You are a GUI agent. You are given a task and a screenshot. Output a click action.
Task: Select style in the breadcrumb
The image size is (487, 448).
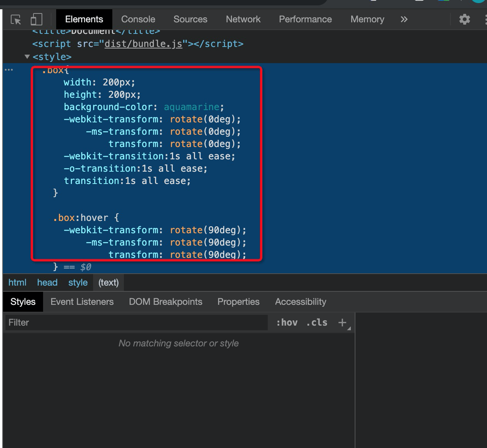[78, 283]
